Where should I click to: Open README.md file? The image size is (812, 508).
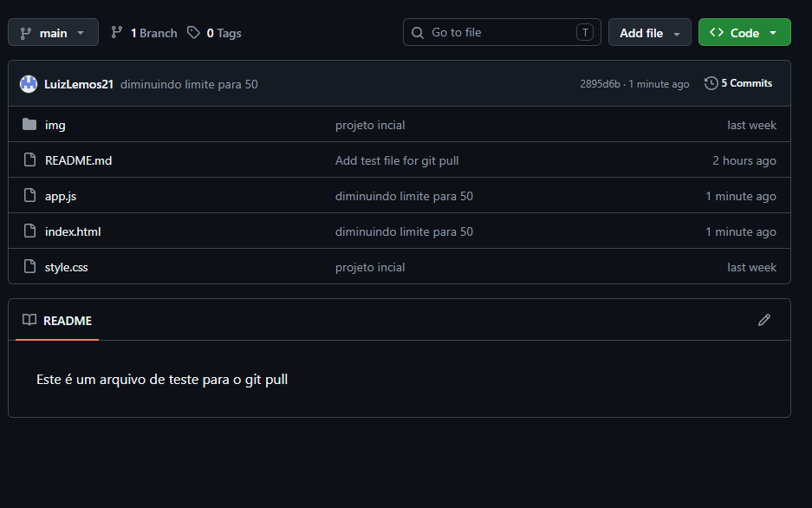click(78, 160)
